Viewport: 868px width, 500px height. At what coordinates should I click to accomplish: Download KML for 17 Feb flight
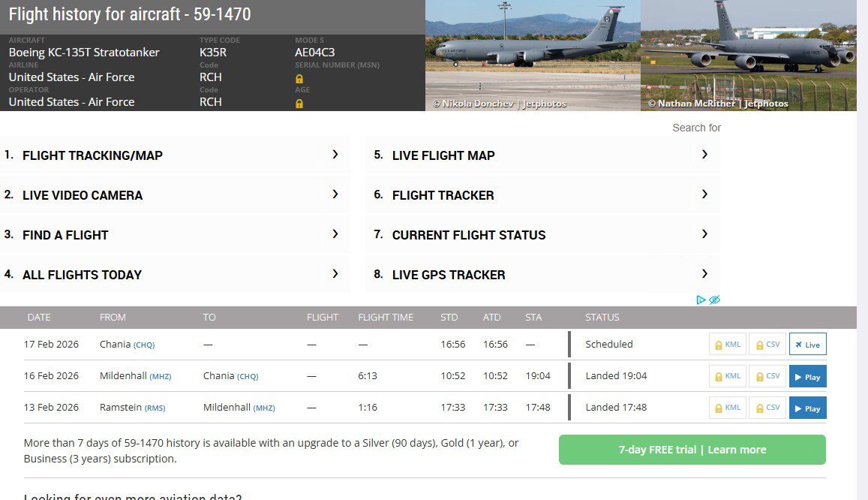click(x=728, y=345)
